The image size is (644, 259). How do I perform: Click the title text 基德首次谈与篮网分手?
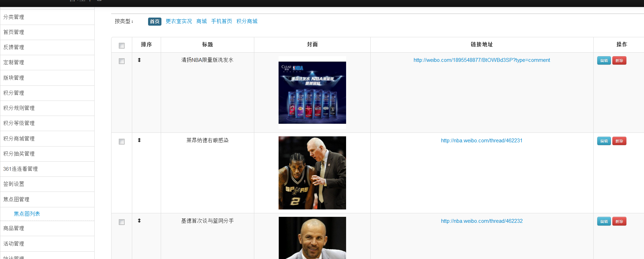pos(208,221)
